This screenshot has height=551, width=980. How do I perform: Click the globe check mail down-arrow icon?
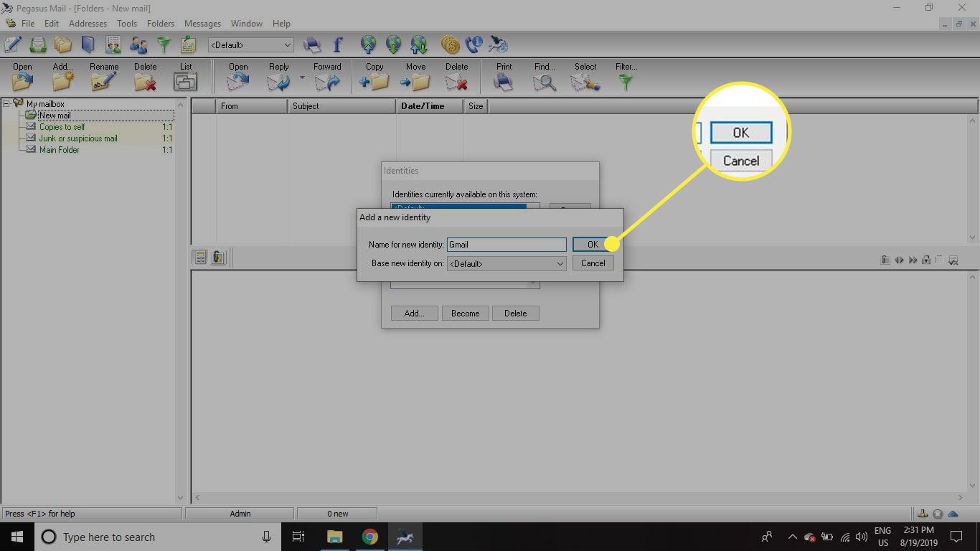tap(393, 45)
